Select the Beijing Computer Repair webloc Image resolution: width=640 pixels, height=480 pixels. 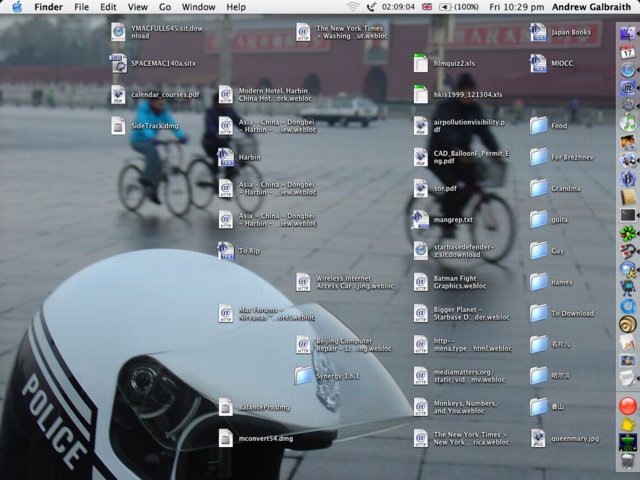(303, 345)
